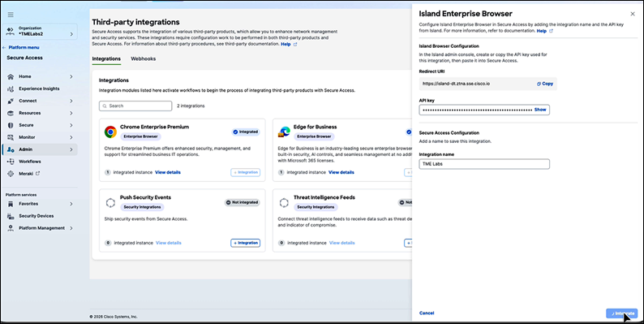Add integration for Push Security Events

coord(245,243)
